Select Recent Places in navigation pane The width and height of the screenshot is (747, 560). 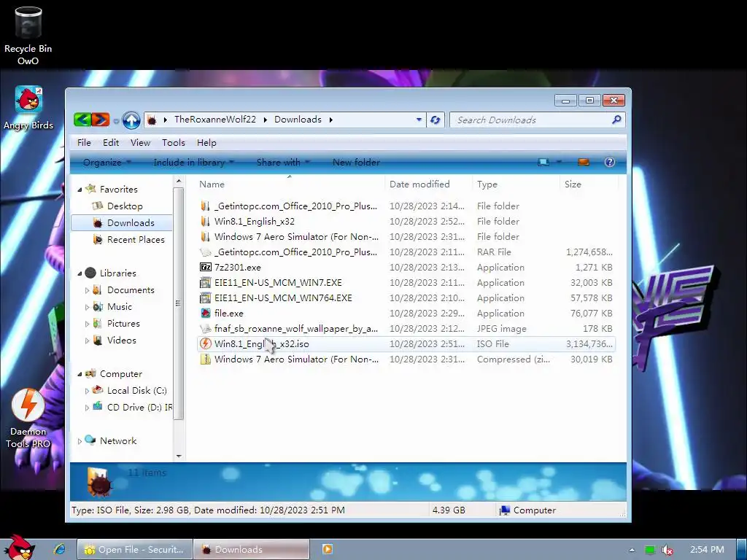click(135, 239)
